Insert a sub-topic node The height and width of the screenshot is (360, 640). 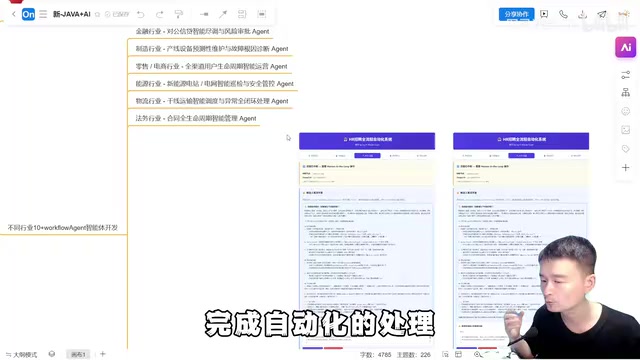204,14
